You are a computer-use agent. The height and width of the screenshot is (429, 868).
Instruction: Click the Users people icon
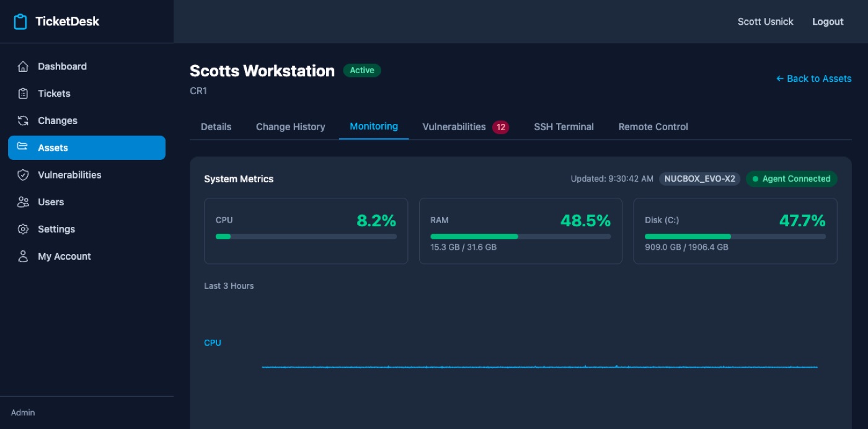[x=23, y=202]
